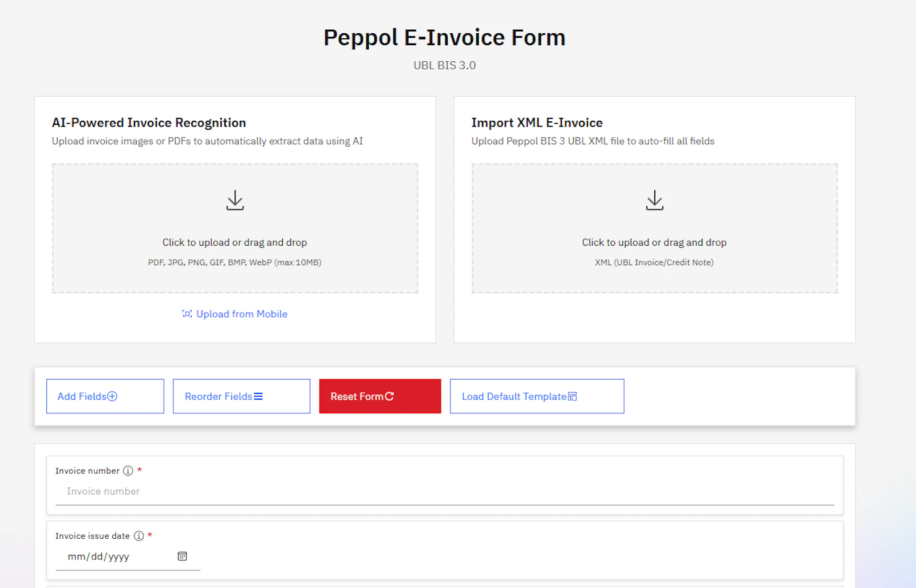Click the 'Peppol E-Invoice Form' title
This screenshot has height=588, width=916.
(x=445, y=37)
